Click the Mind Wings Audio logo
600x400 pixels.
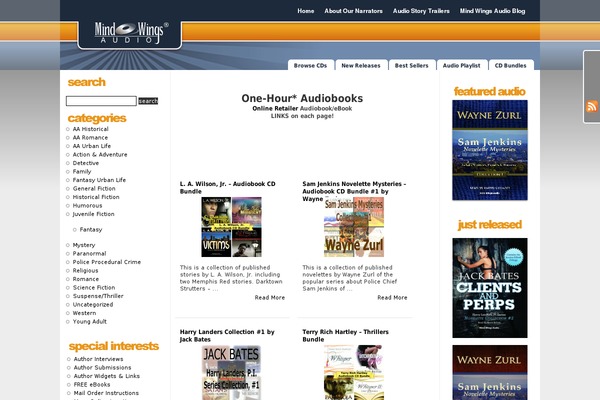pos(130,33)
